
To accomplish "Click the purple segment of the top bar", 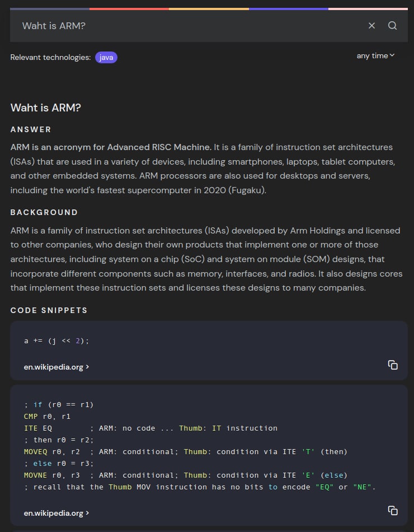I will pos(288,9).
